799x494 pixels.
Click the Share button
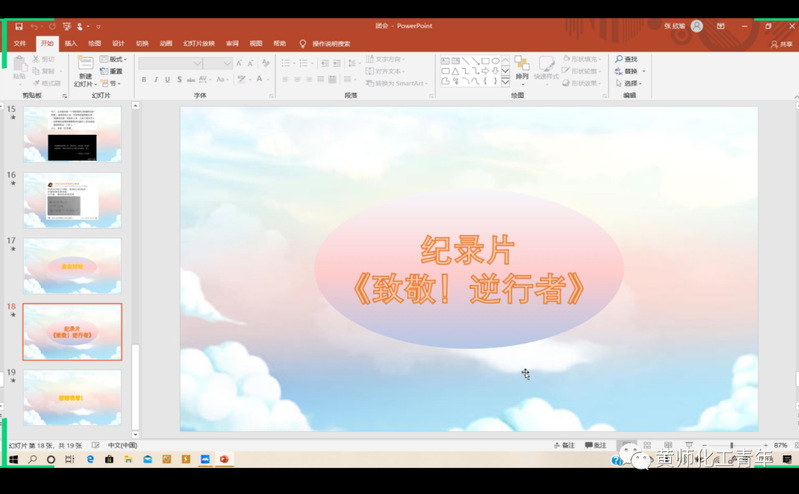pyautogui.click(x=781, y=44)
